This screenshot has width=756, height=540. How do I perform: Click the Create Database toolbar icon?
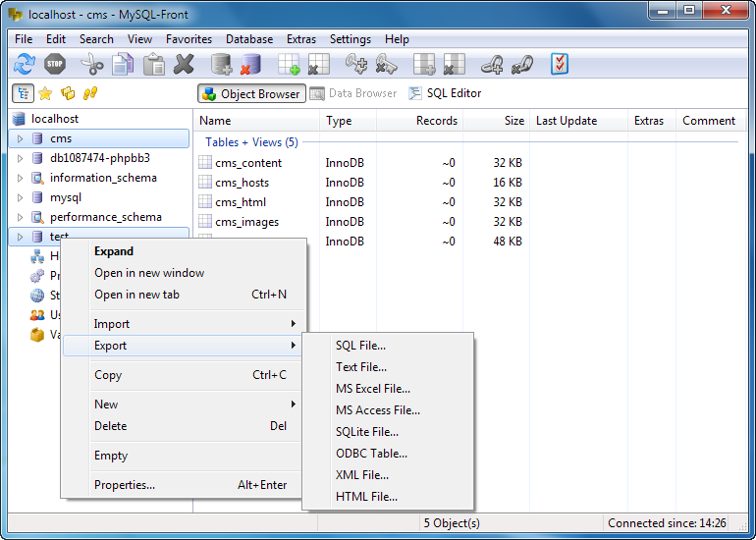point(221,64)
